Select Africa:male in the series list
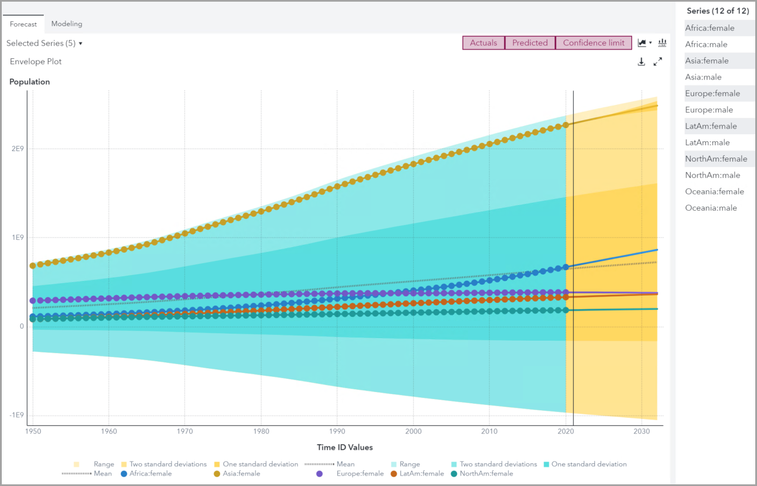The width and height of the screenshot is (757, 486). [x=719, y=44]
